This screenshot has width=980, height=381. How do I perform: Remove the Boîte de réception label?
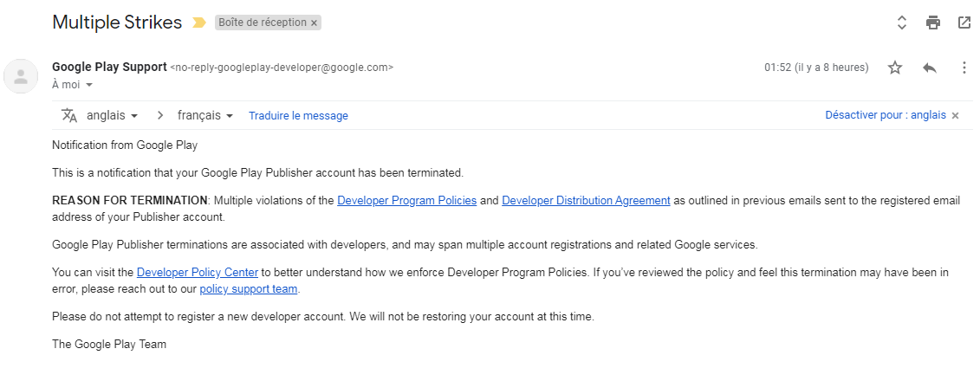pos(314,23)
